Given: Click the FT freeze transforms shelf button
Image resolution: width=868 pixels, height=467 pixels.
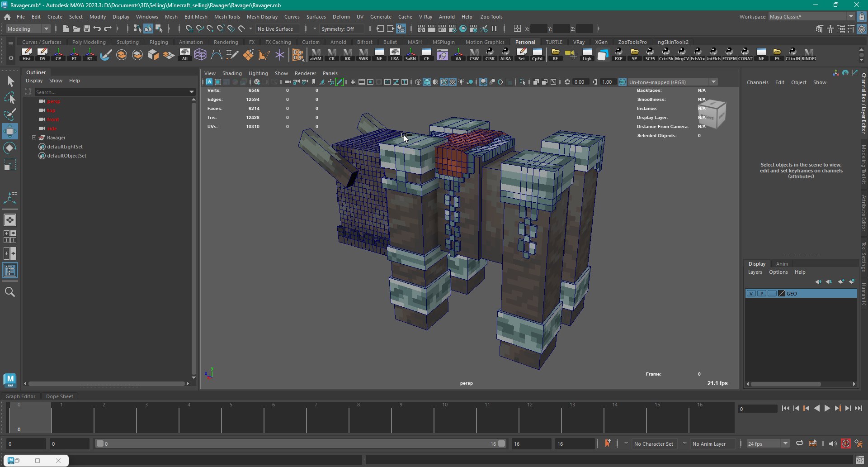Looking at the screenshot, I should click(x=74, y=55).
